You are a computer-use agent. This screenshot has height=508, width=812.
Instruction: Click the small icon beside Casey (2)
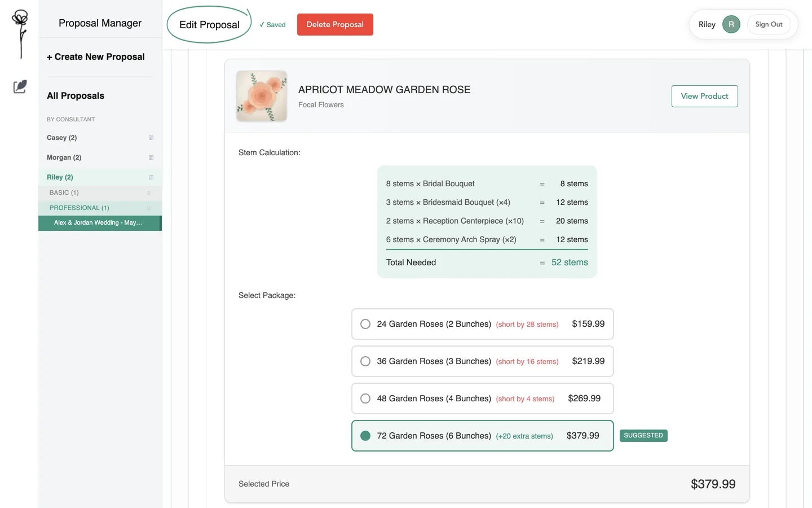tap(151, 138)
